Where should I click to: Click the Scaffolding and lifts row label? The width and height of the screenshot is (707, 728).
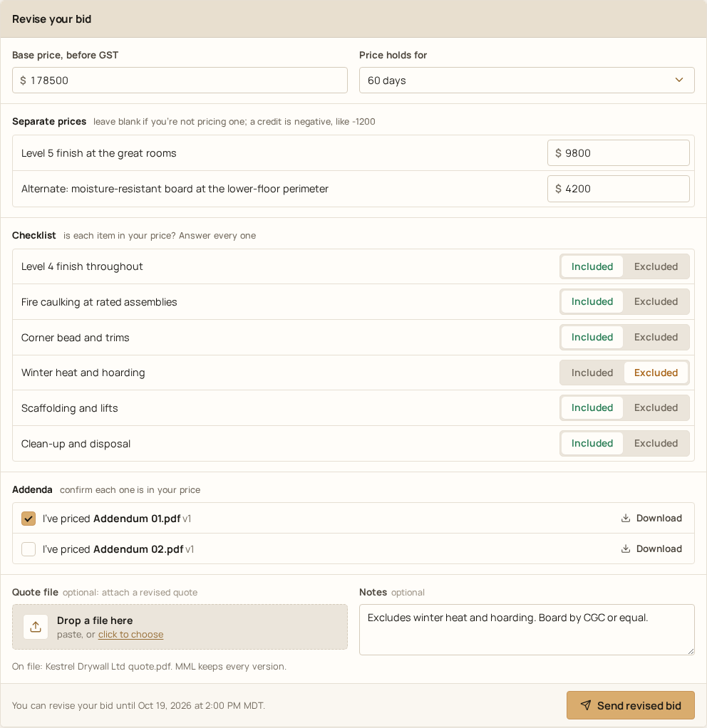(x=70, y=408)
